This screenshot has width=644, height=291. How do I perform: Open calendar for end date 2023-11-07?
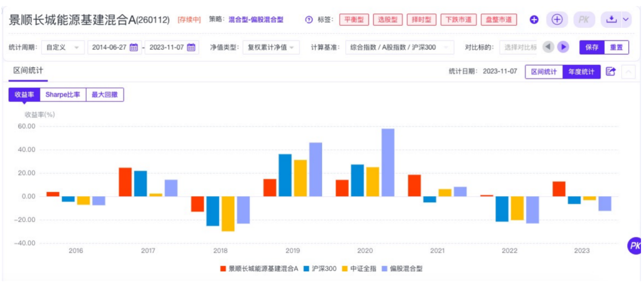[191, 47]
